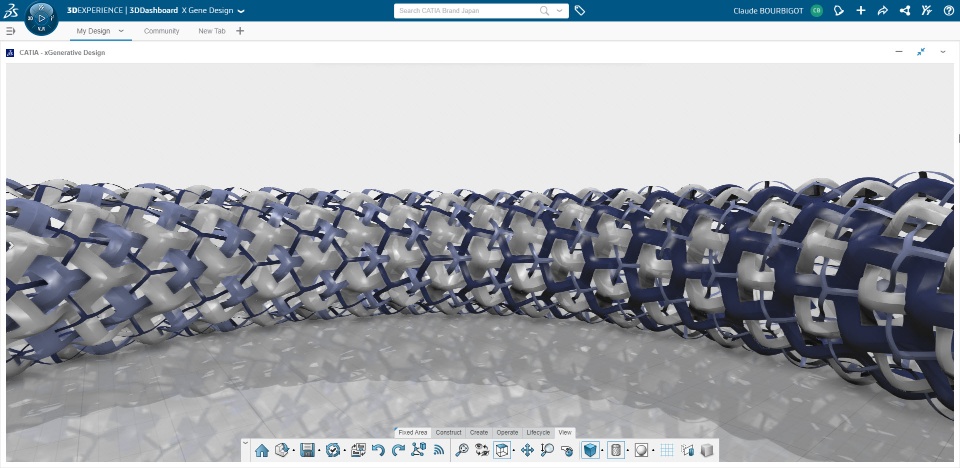Open the tools/collaboration icon in top bar
The height and width of the screenshot is (468, 960).
[x=926, y=10]
